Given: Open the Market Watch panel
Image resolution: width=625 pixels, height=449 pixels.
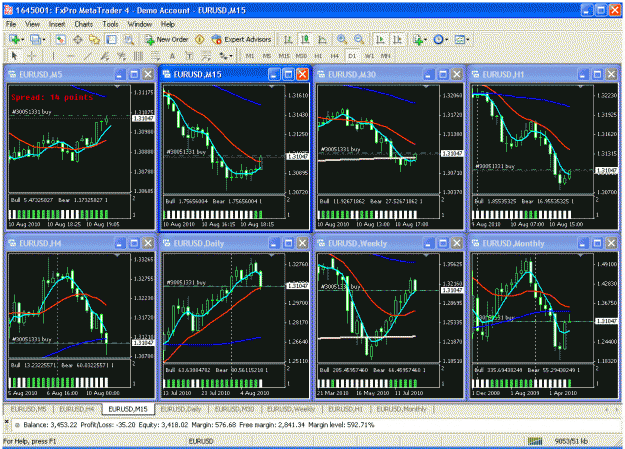Looking at the screenshot, I should click(60, 39).
